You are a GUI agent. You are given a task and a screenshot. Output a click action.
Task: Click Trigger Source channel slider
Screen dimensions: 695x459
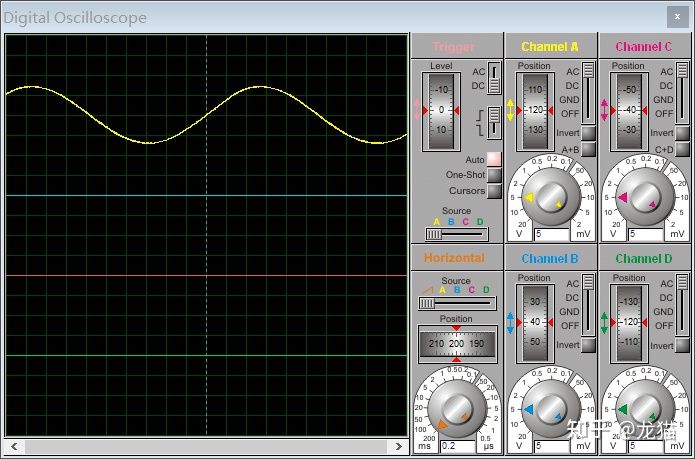click(x=457, y=234)
